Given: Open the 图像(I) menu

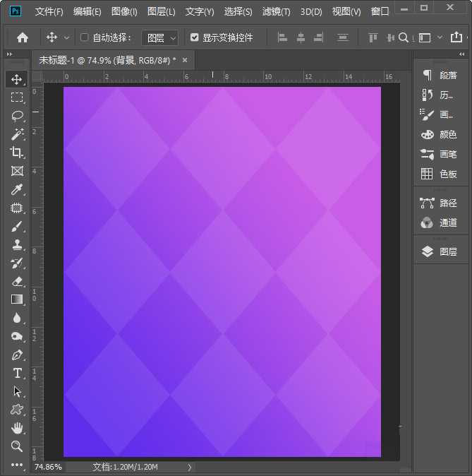Looking at the screenshot, I should coord(124,12).
